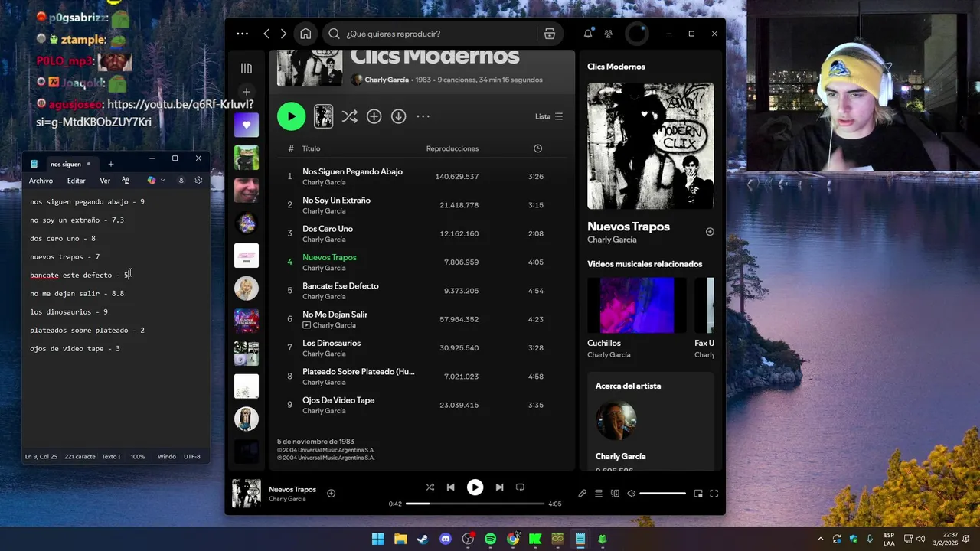Open the Browse icon in search bar
The image size is (980, 551).
pyautogui.click(x=549, y=34)
